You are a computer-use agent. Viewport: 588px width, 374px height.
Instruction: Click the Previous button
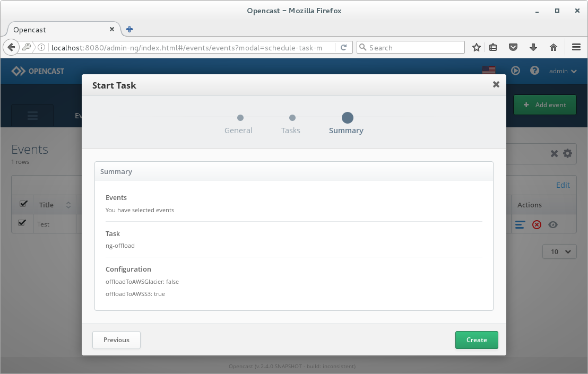pos(116,340)
